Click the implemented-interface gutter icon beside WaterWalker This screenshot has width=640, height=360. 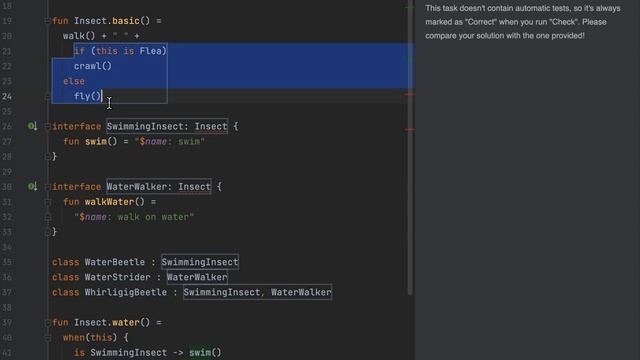point(32,187)
